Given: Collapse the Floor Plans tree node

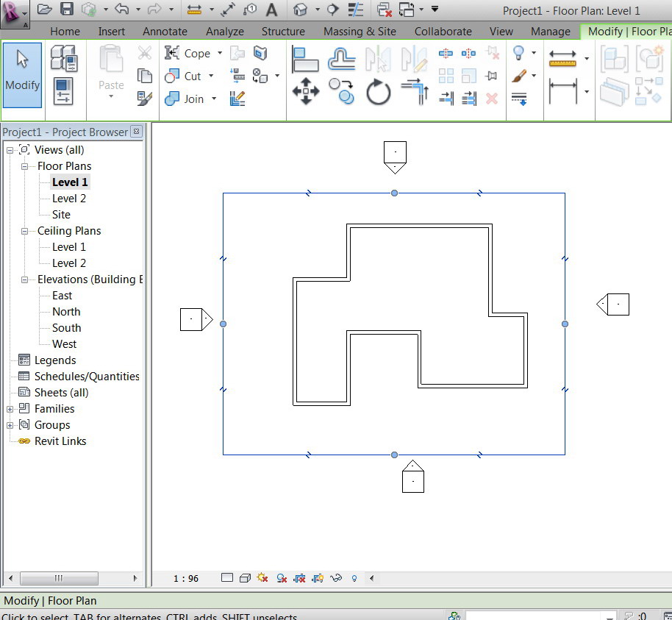Looking at the screenshot, I should pyautogui.click(x=24, y=166).
